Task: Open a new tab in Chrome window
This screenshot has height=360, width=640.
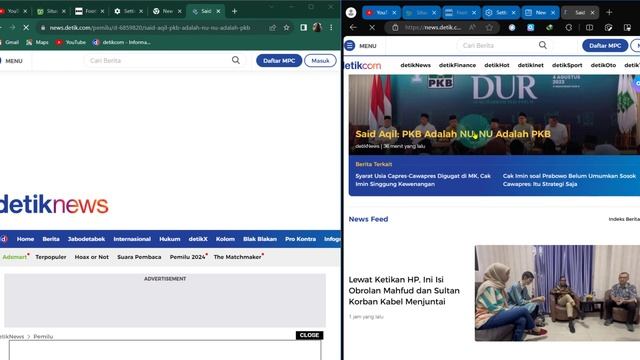Action: (x=234, y=11)
